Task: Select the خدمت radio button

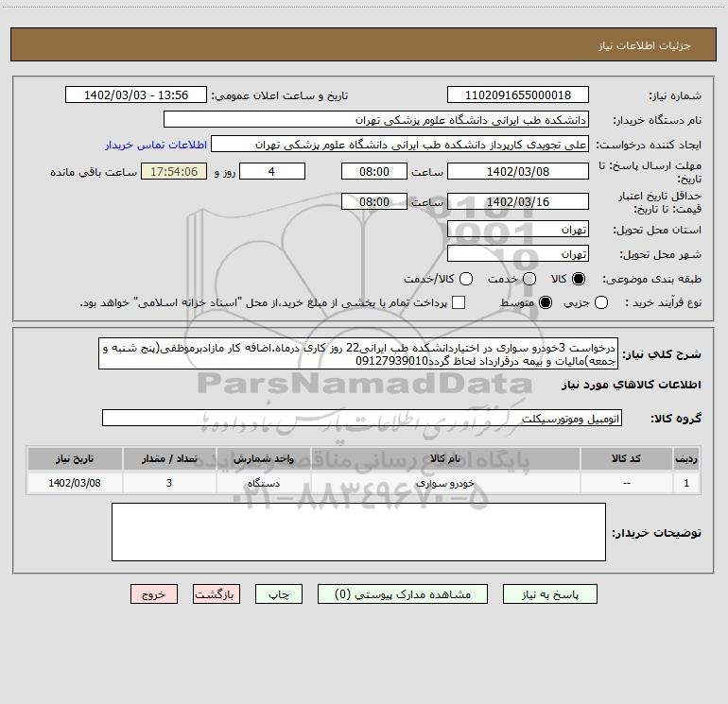Action: pos(529,279)
